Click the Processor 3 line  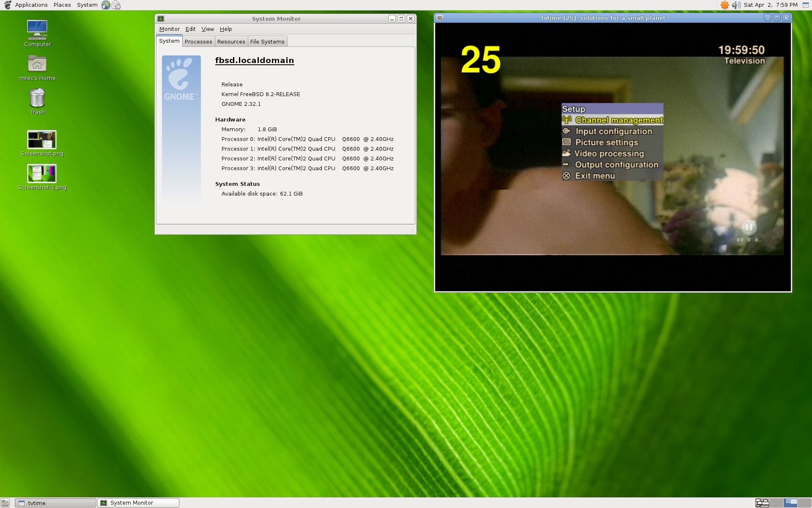[307, 168]
